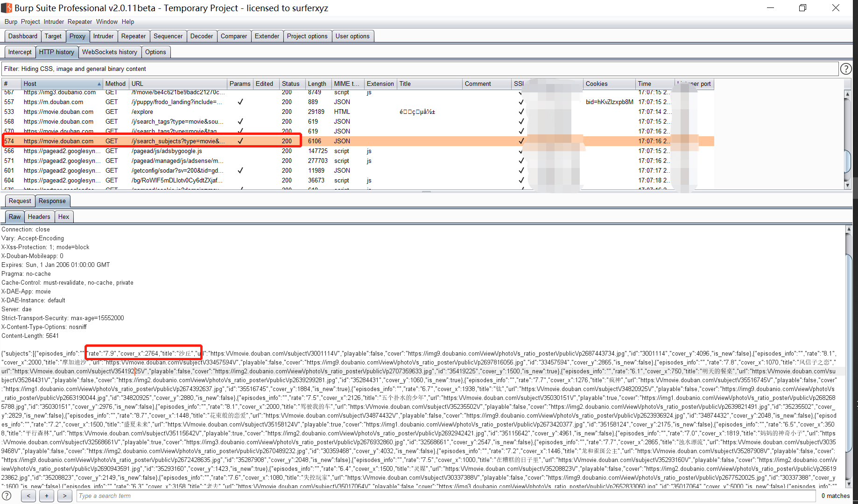This screenshot has width=858, height=504.
Task: Go to the Project options tab
Action: tap(307, 36)
